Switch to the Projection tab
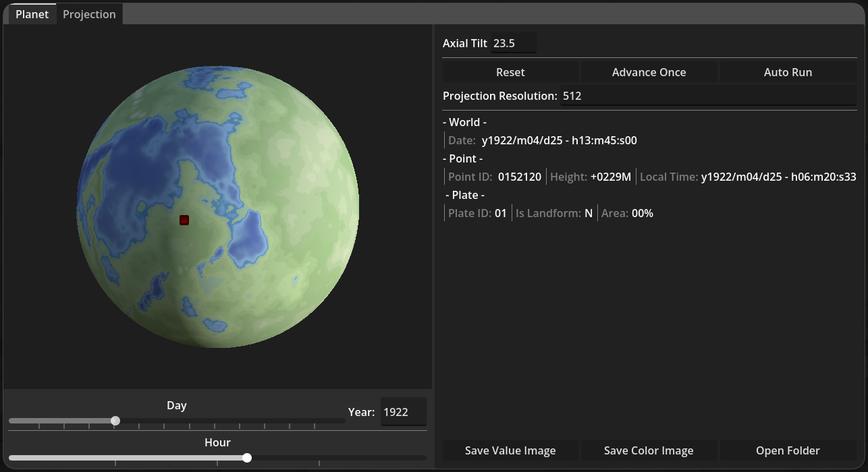Viewport: 868px width, 472px height. pos(89,14)
